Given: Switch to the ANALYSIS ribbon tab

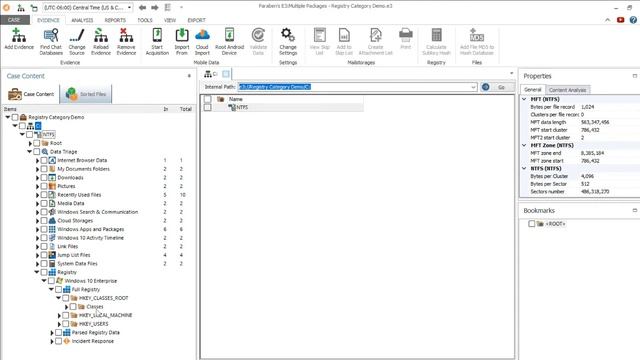Looking at the screenshot, I should coord(82,20).
